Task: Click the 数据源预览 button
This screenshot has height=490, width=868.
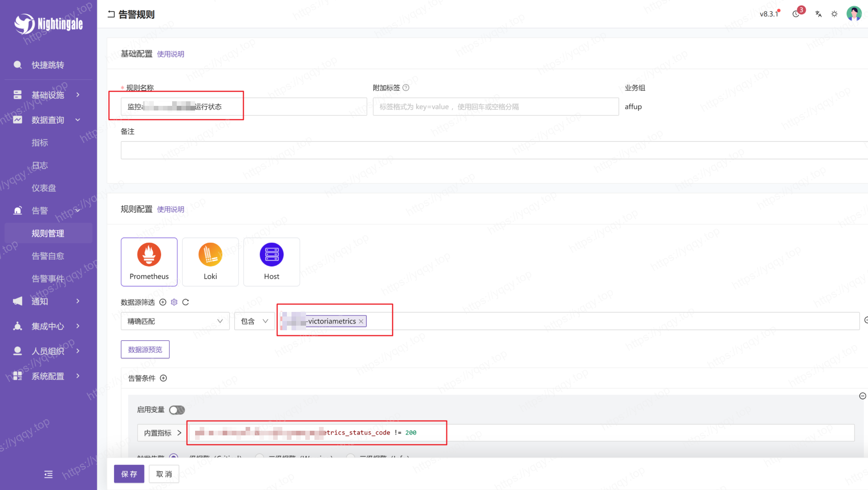Action: [x=145, y=349]
